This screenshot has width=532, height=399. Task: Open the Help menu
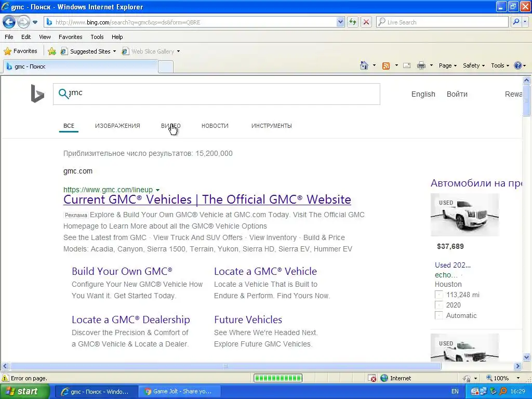point(117,37)
